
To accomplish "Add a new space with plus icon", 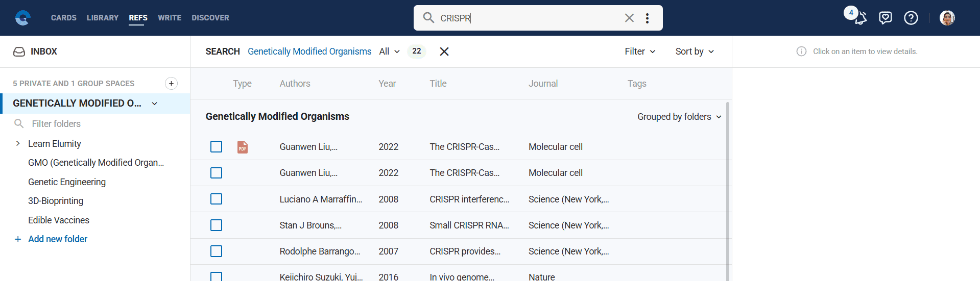I will click(171, 83).
